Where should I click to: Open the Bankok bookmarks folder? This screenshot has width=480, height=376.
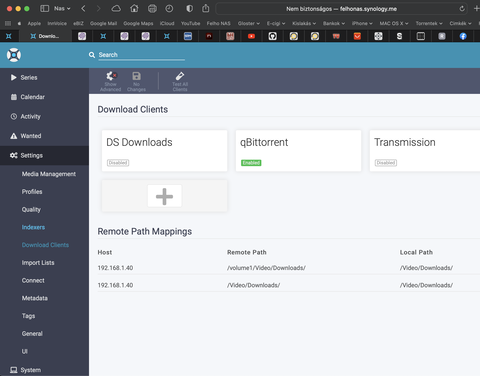334,23
